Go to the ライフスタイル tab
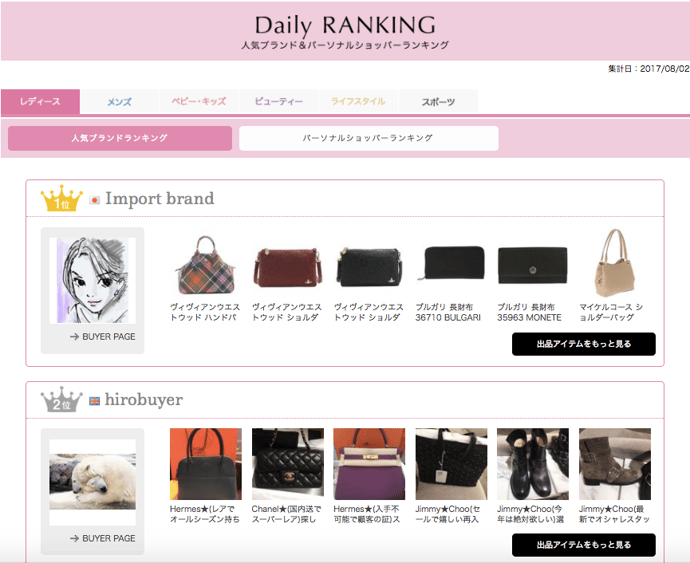The height and width of the screenshot is (563, 690). [358, 102]
